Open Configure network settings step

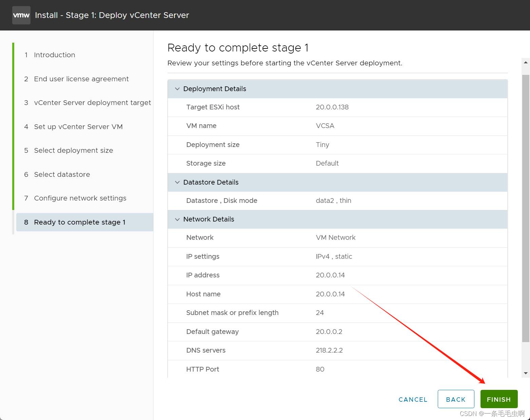(x=80, y=198)
